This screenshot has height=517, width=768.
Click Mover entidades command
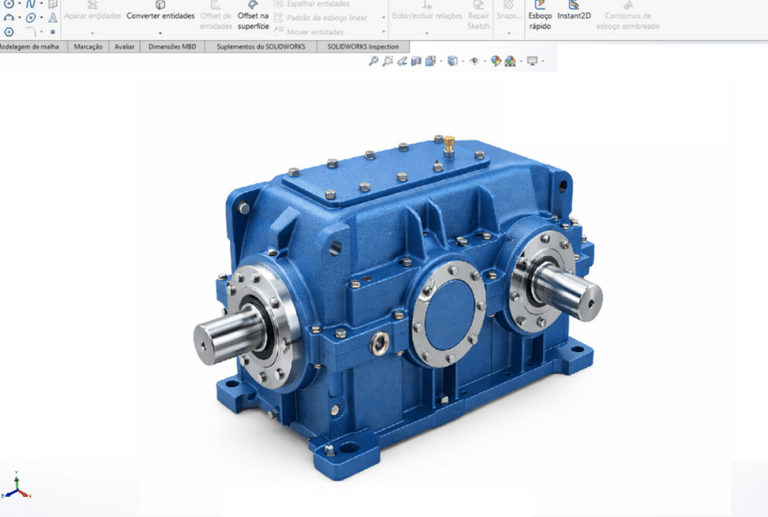[x=309, y=32]
